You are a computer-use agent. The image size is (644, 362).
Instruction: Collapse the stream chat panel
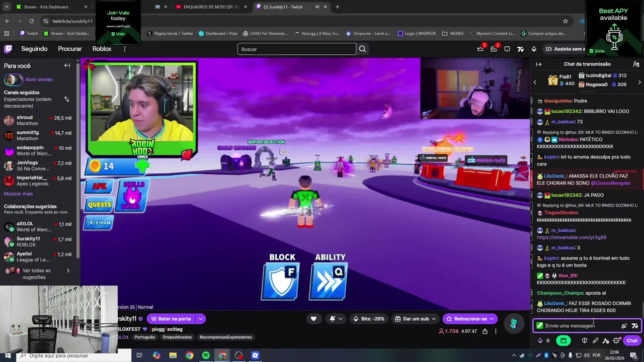pos(538,64)
